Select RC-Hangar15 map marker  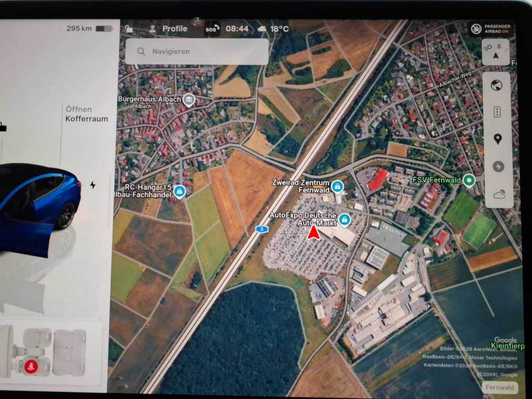click(x=180, y=191)
